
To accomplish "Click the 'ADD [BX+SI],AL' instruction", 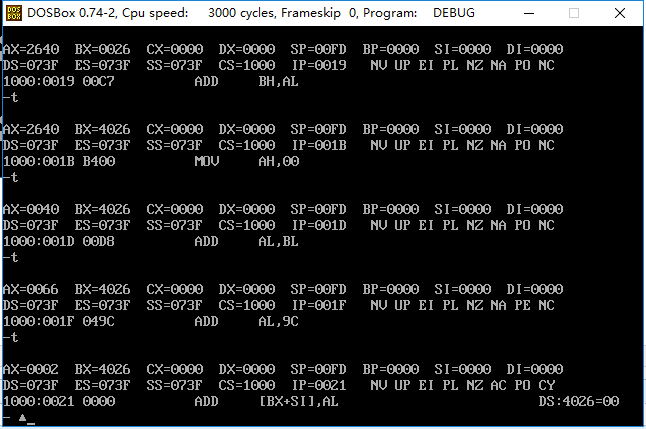I will (266, 401).
